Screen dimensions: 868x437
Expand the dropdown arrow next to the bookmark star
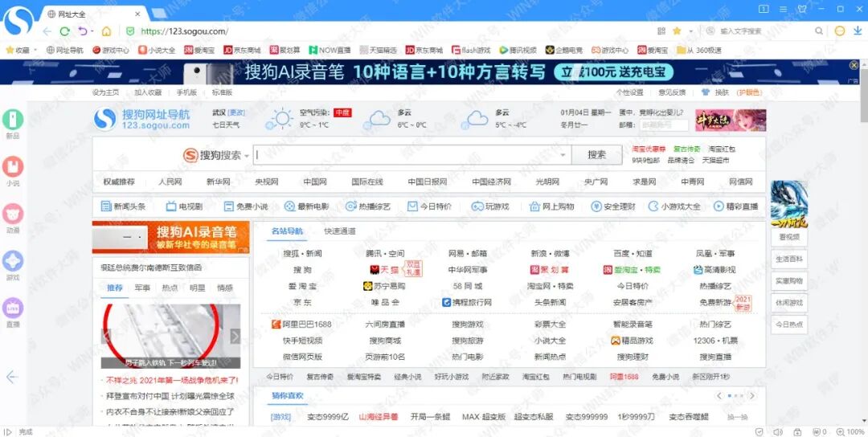pos(690,31)
